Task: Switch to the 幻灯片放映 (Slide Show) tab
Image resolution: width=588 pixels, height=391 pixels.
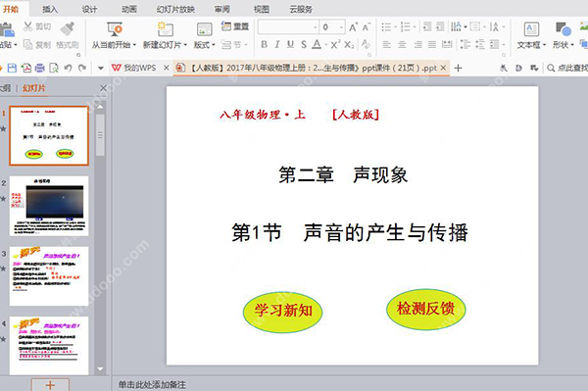Action: point(175,9)
